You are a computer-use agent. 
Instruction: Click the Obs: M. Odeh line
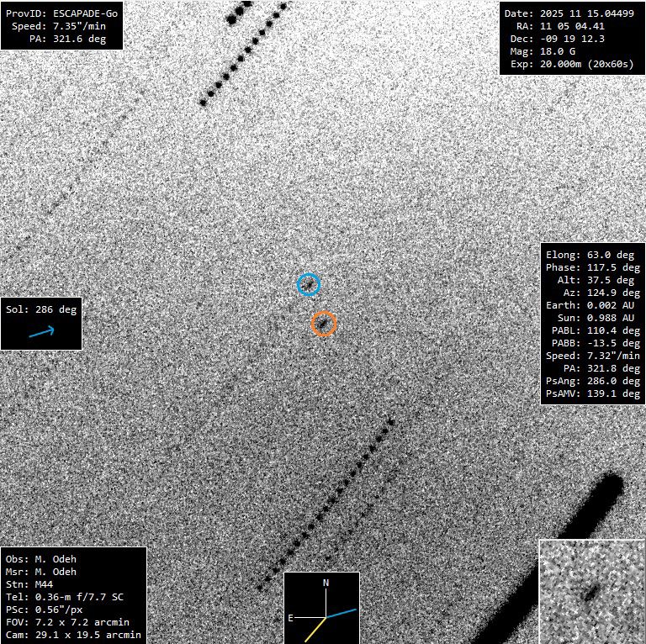tap(40, 559)
